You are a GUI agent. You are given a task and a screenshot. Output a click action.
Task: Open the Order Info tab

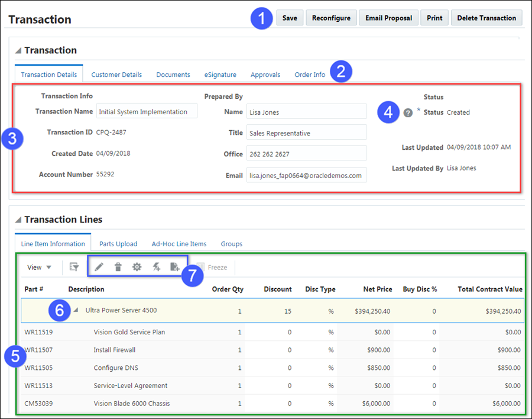point(310,74)
